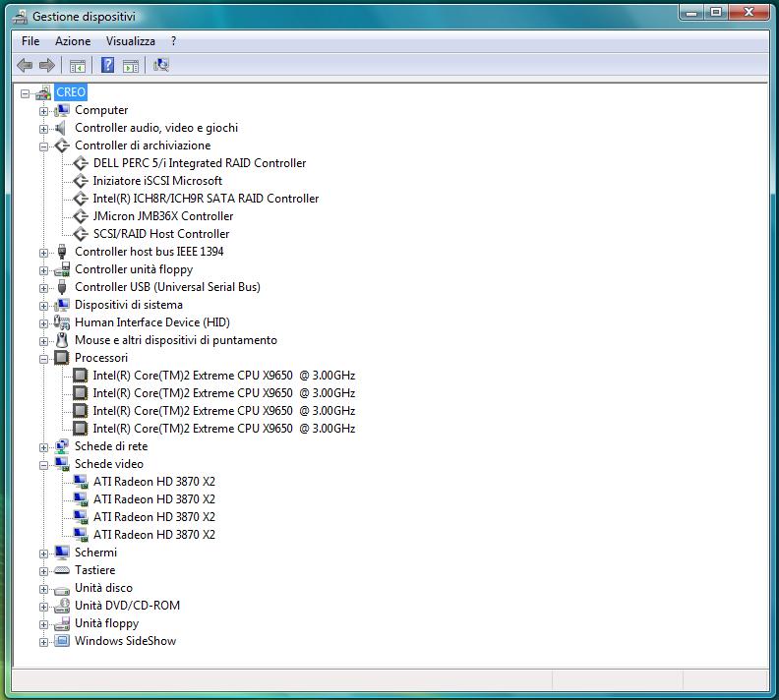
Task: Click the Windows SideShow label
Action: point(125,641)
